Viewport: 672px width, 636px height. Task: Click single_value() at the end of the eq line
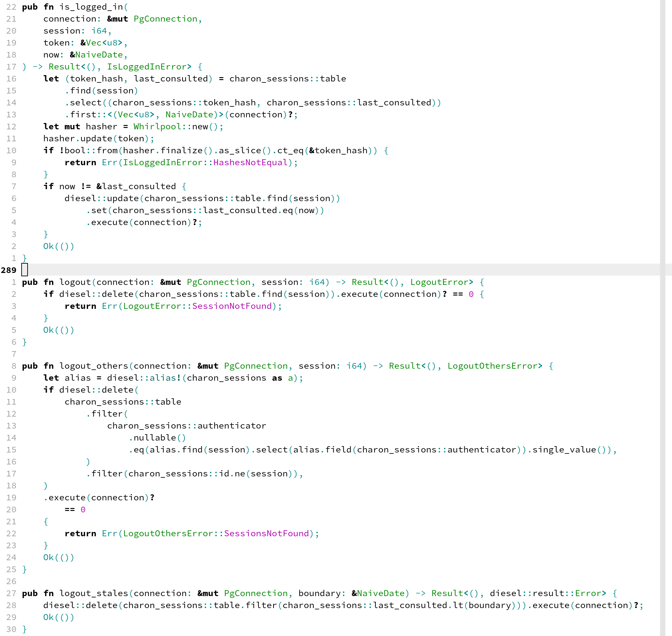(569, 450)
